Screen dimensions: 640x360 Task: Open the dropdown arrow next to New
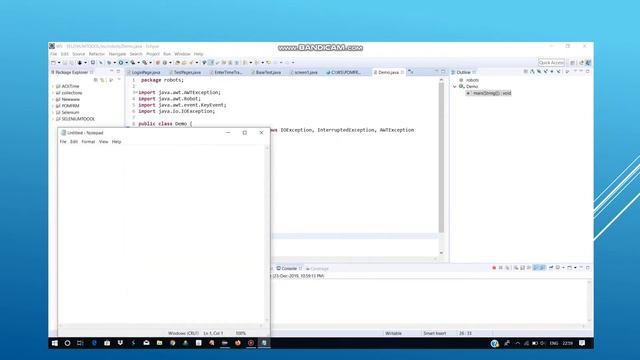(x=59, y=62)
